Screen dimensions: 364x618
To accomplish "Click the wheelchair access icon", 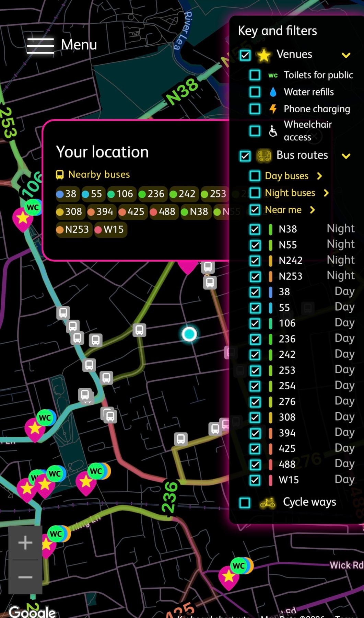I will [273, 131].
